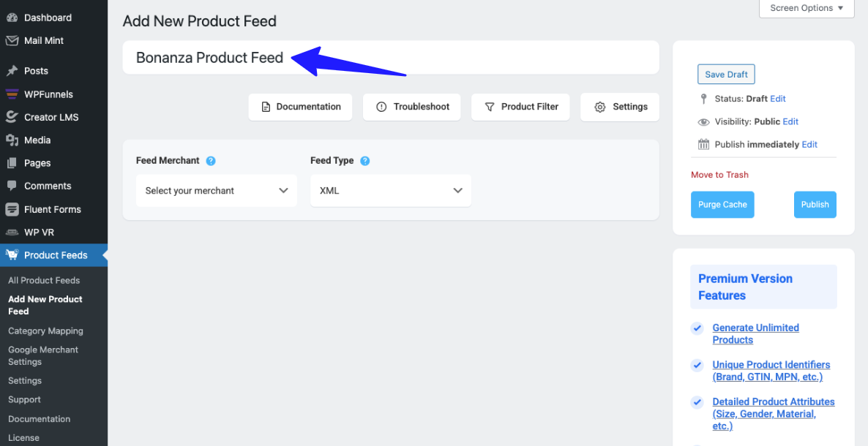Click the Feed Merchant help icon
This screenshot has width=868, height=446.
(x=211, y=161)
